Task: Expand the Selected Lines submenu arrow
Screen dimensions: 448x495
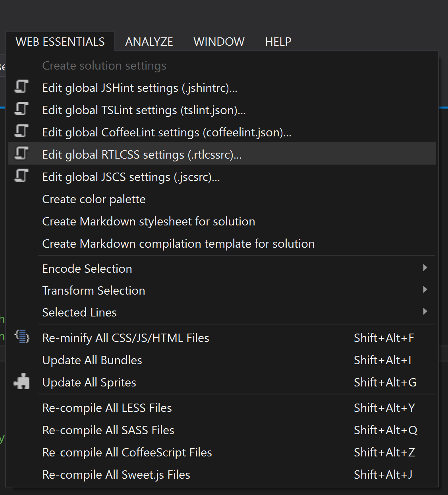Action: (425, 312)
